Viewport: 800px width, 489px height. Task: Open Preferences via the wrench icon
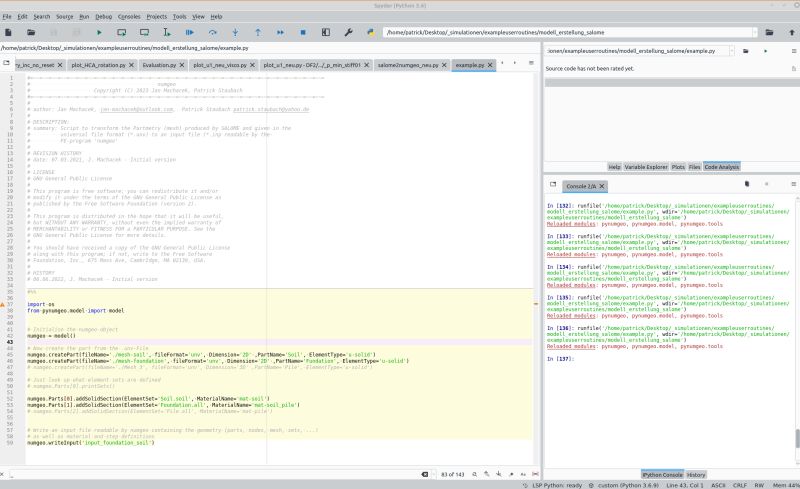(349, 32)
